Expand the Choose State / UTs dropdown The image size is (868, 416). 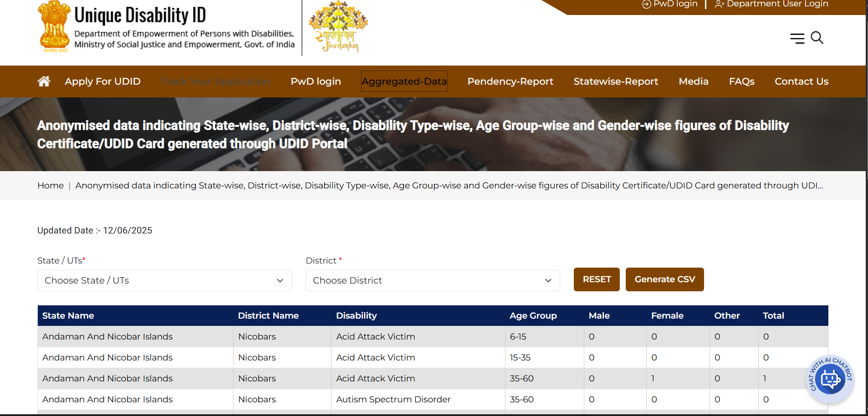pos(164,280)
